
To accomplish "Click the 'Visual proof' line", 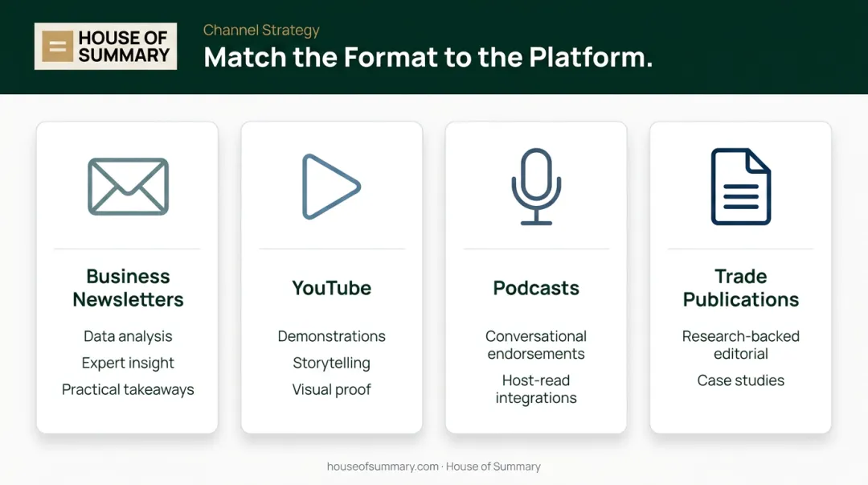I will coord(332,389).
